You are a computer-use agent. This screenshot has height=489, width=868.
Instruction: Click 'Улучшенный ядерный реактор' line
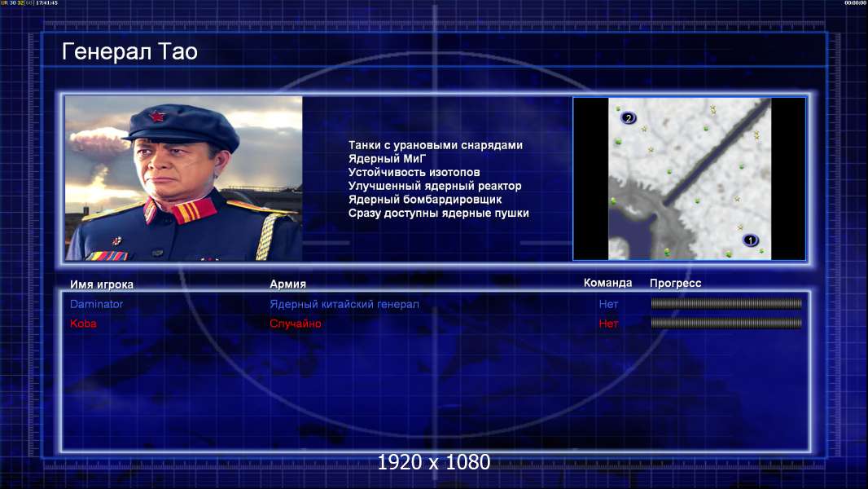(x=435, y=186)
